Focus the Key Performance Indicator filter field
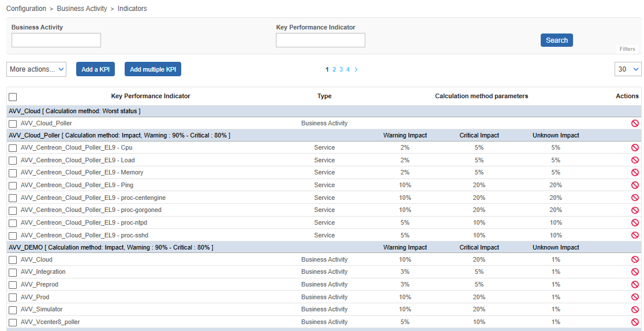 (x=320, y=40)
